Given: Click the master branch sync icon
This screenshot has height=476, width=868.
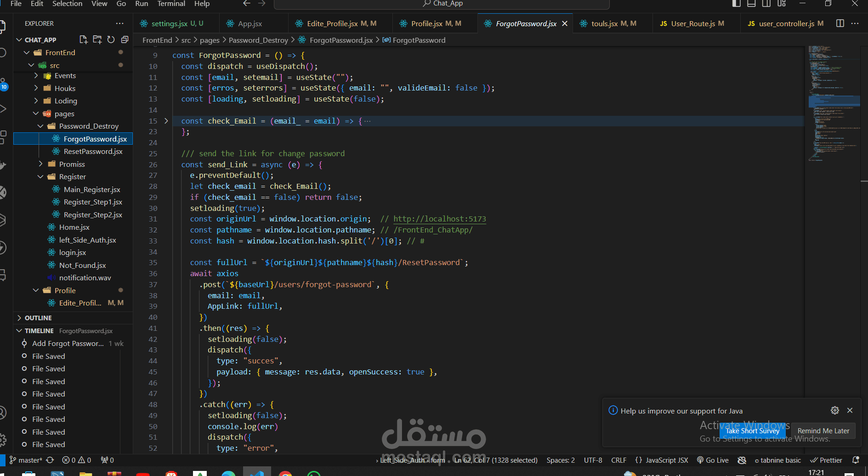Looking at the screenshot, I should [50, 460].
